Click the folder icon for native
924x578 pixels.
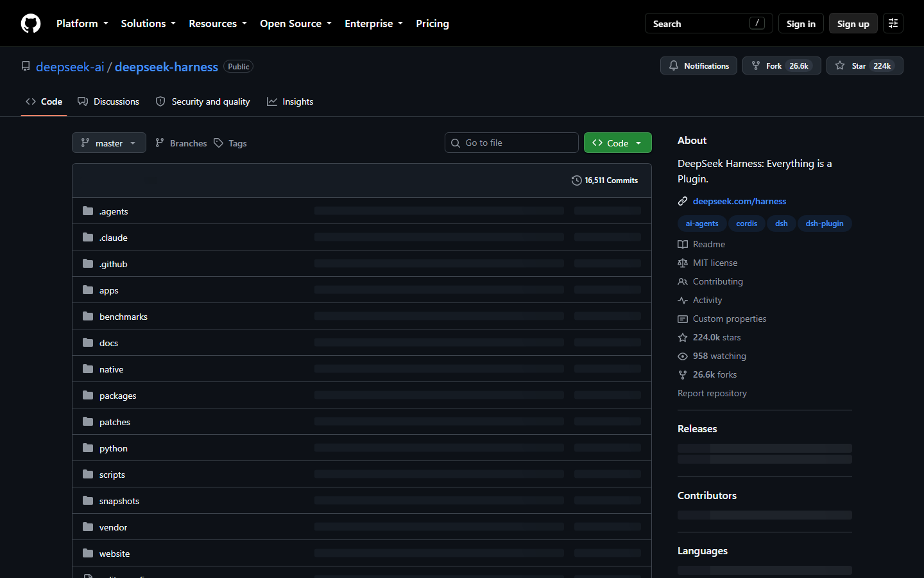88,369
